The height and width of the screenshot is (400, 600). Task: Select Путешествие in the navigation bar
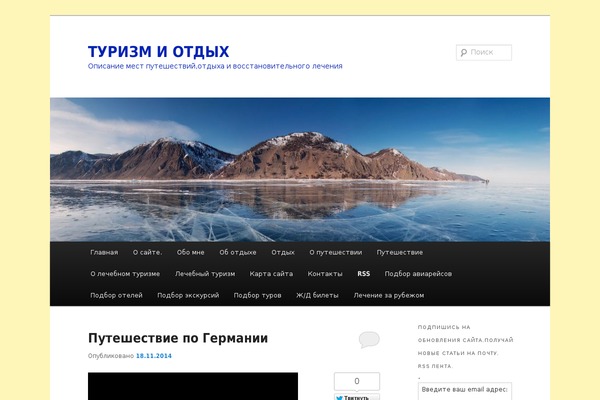399,252
